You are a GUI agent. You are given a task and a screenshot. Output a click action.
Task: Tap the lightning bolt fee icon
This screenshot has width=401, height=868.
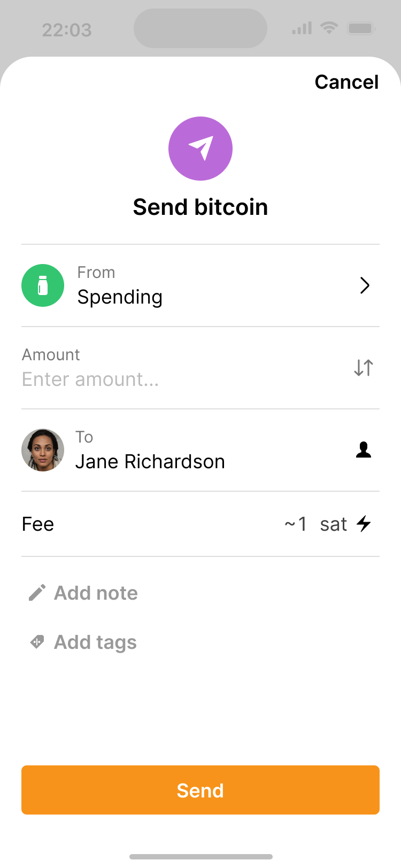click(364, 524)
